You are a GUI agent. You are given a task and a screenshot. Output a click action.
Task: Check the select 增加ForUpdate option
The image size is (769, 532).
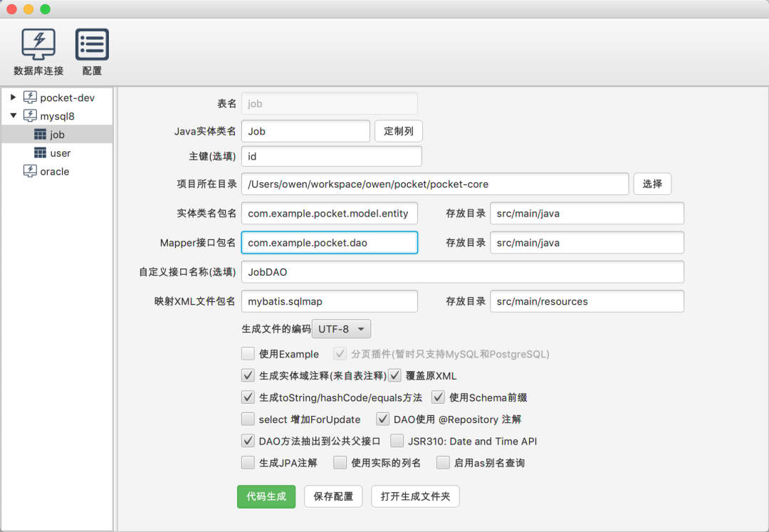coord(248,419)
